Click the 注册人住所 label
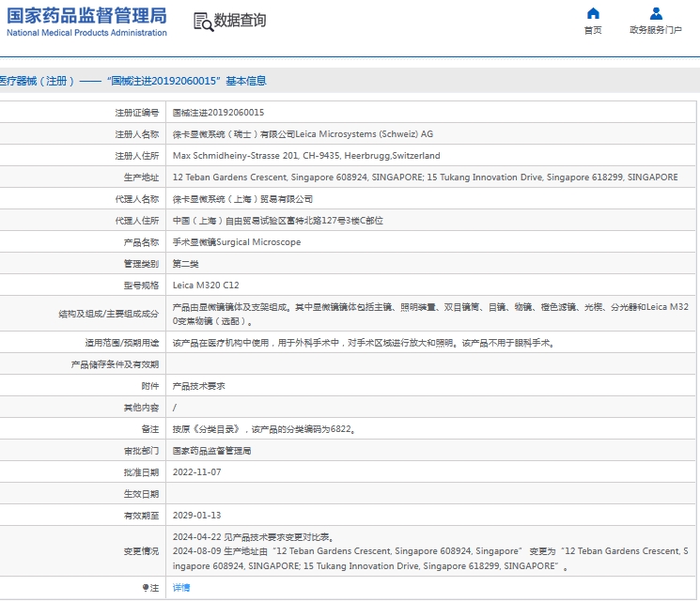This screenshot has width=700, height=602. [x=137, y=156]
